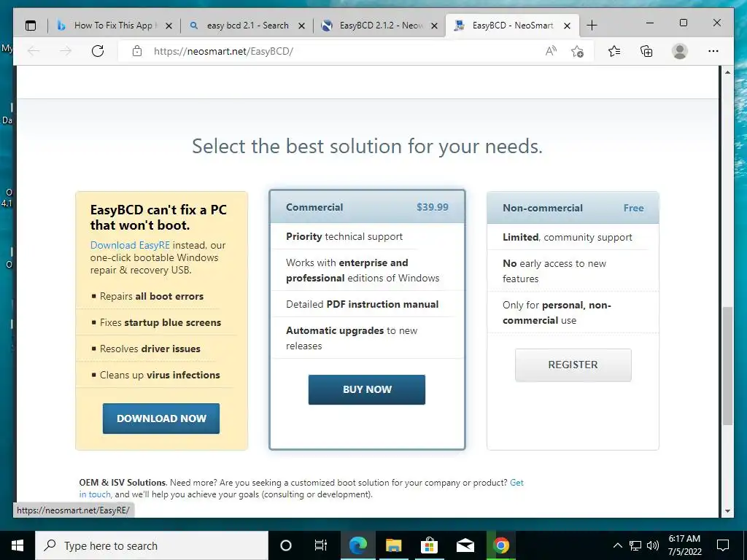This screenshot has width=747, height=560.
Task: Open the Windows Start menu
Action: tap(18, 545)
